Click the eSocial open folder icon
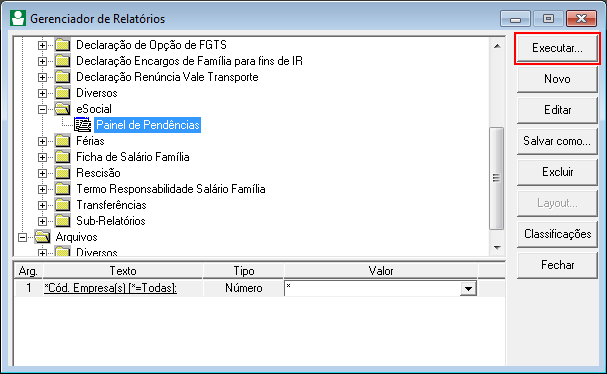607x374 pixels. [x=62, y=109]
